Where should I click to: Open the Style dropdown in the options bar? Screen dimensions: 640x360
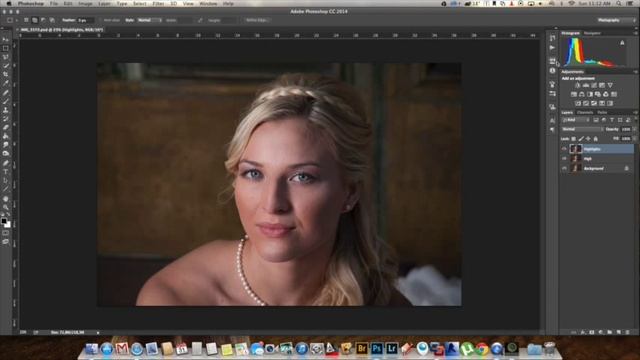pyautogui.click(x=149, y=20)
